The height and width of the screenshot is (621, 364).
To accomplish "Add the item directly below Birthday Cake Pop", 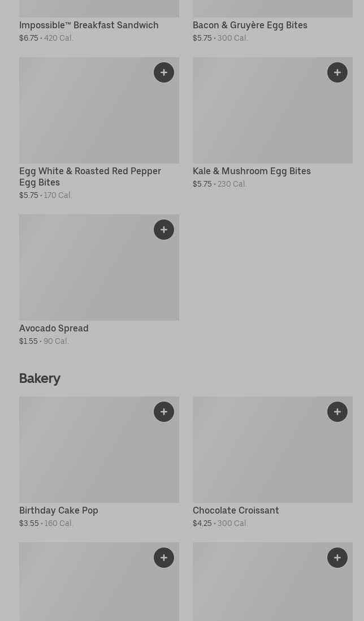I will pyautogui.click(x=164, y=558).
